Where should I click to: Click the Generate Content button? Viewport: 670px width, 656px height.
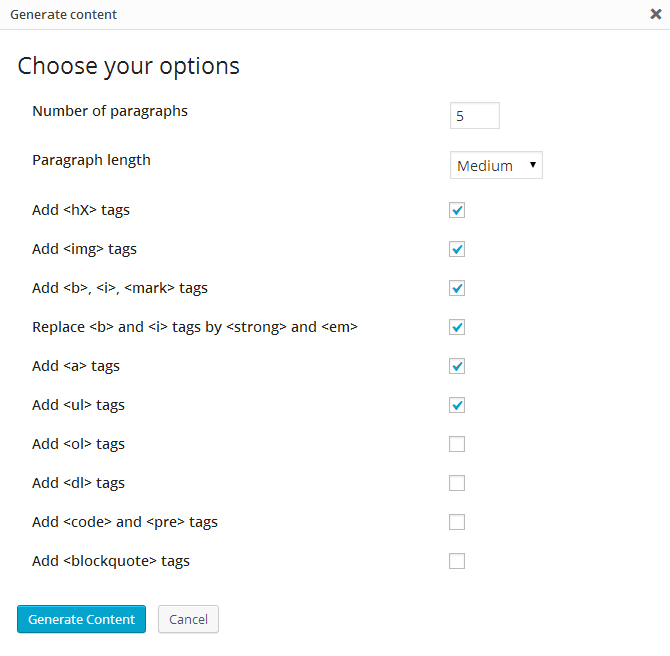(81, 619)
